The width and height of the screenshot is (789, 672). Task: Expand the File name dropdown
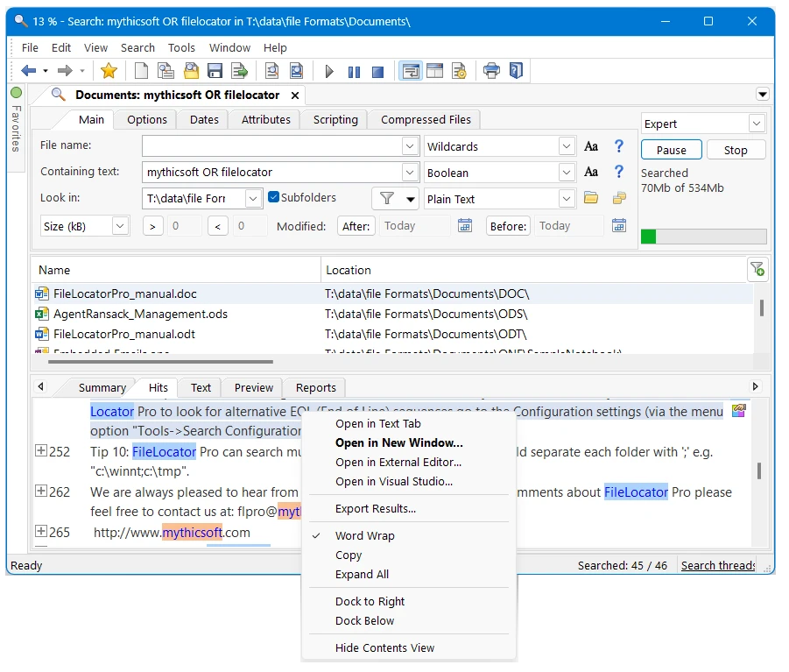tap(410, 146)
